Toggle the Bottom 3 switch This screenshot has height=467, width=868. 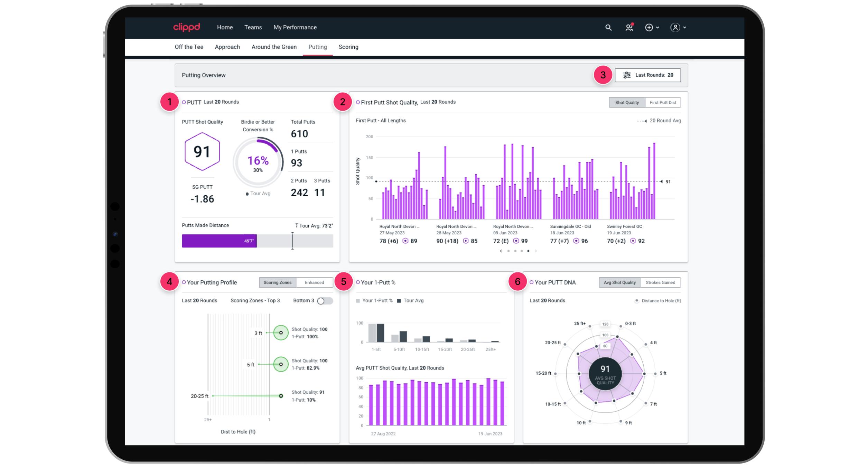pyautogui.click(x=325, y=301)
